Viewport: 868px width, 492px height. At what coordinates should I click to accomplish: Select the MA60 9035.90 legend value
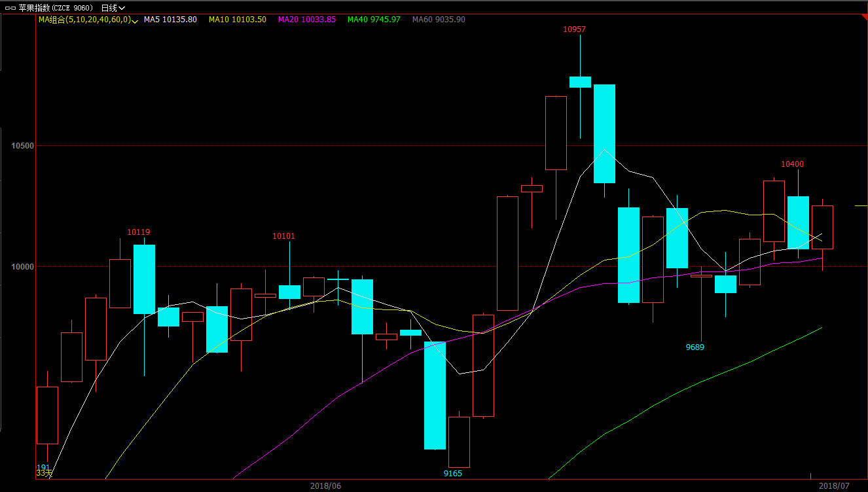click(x=439, y=20)
